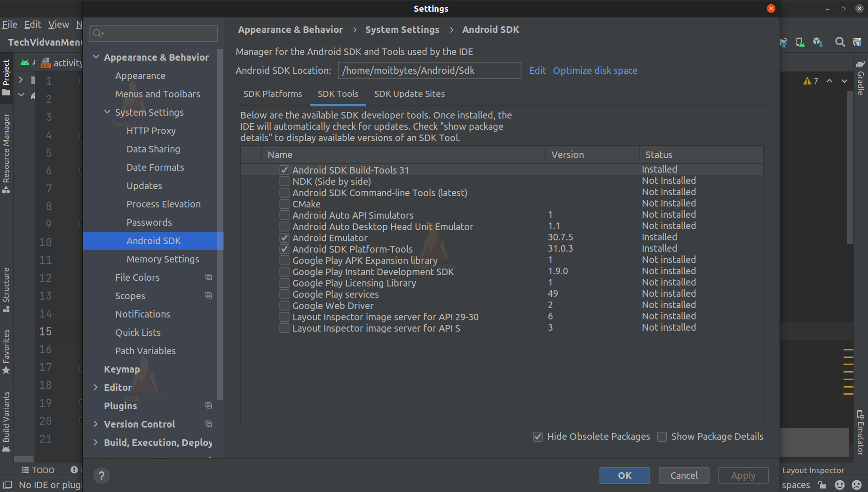Image resolution: width=868 pixels, height=492 pixels.
Task: Check NDK (Side by side)
Action: click(x=284, y=181)
